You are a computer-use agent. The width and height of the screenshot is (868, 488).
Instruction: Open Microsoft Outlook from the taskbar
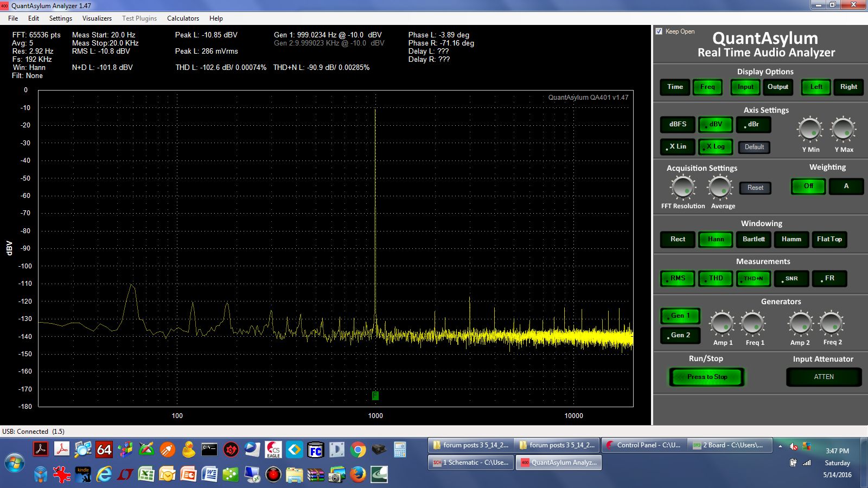[x=167, y=475]
